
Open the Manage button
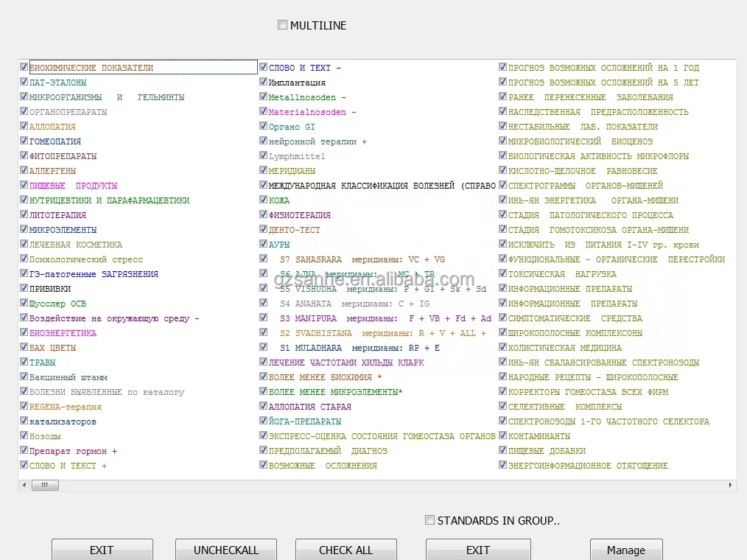click(x=625, y=550)
